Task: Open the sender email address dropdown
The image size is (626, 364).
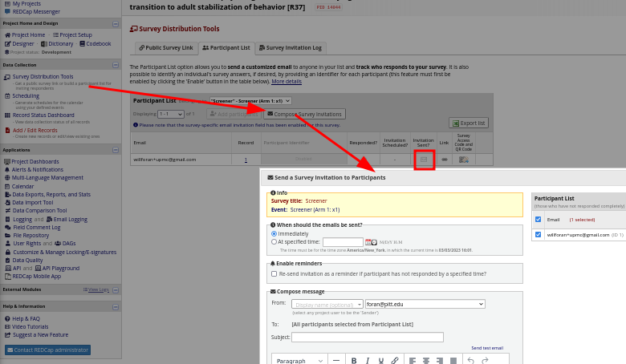Action: [x=425, y=304]
